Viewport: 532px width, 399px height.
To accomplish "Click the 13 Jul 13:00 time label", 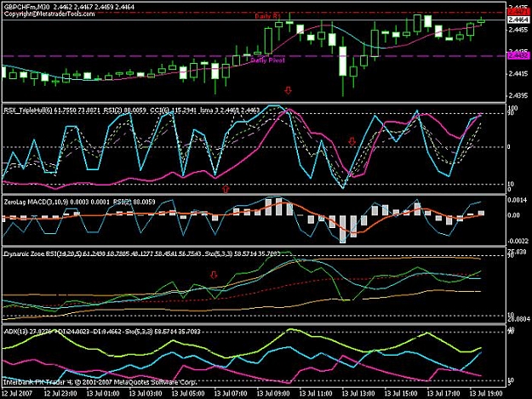I will pyautogui.click(x=358, y=394).
